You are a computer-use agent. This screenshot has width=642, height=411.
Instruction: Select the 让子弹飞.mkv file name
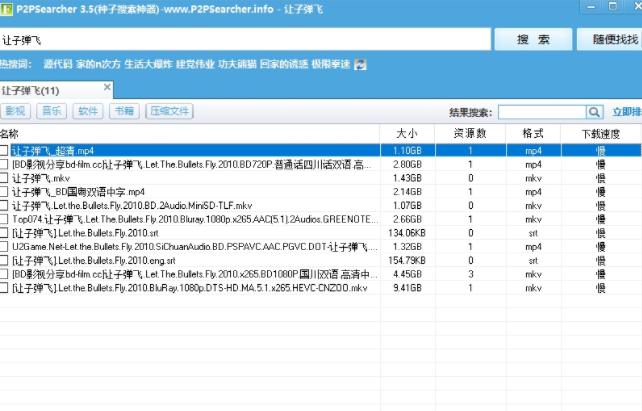coord(41,178)
